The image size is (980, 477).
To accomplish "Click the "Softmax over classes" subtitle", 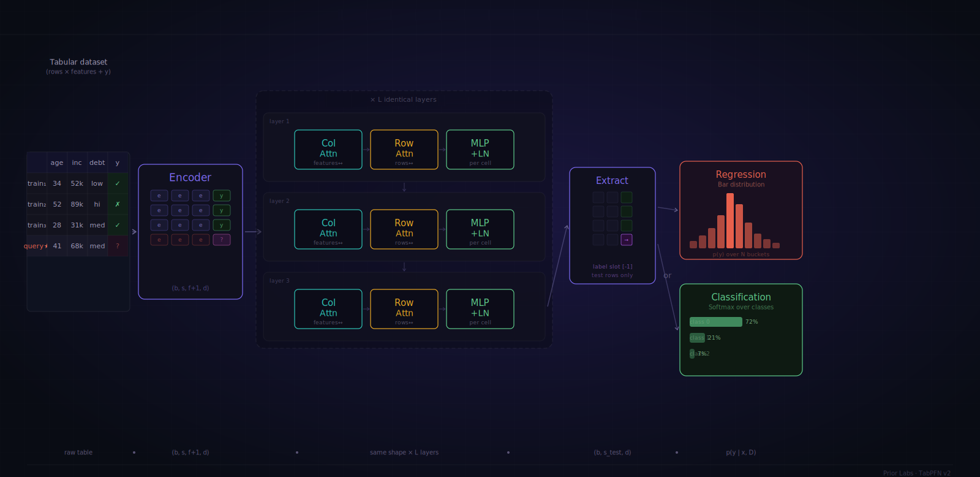I will tap(741, 307).
